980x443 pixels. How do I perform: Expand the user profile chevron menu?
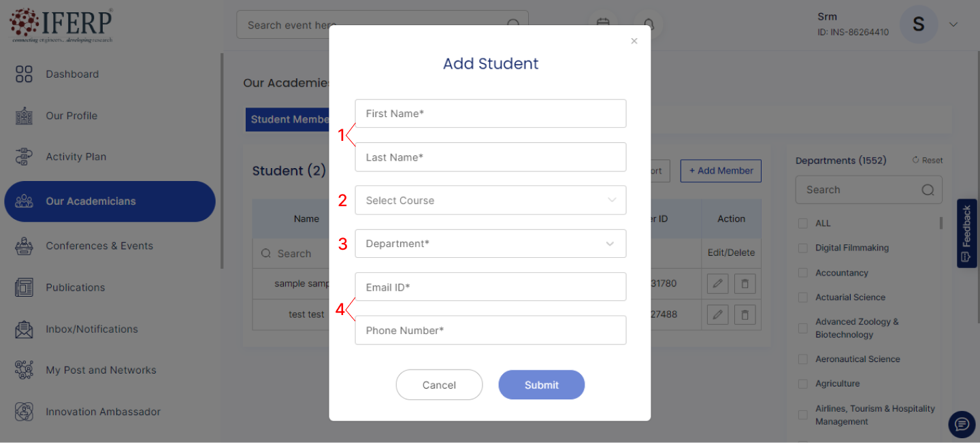pos(953,24)
